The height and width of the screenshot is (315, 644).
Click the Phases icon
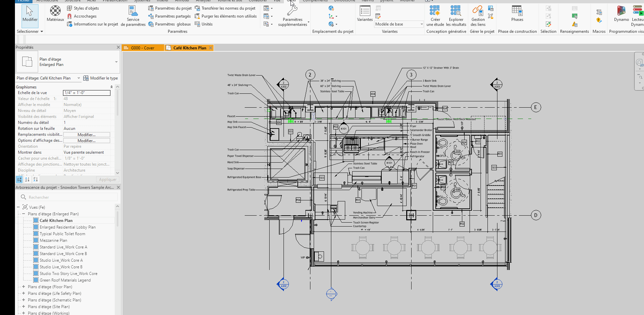(517, 14)
